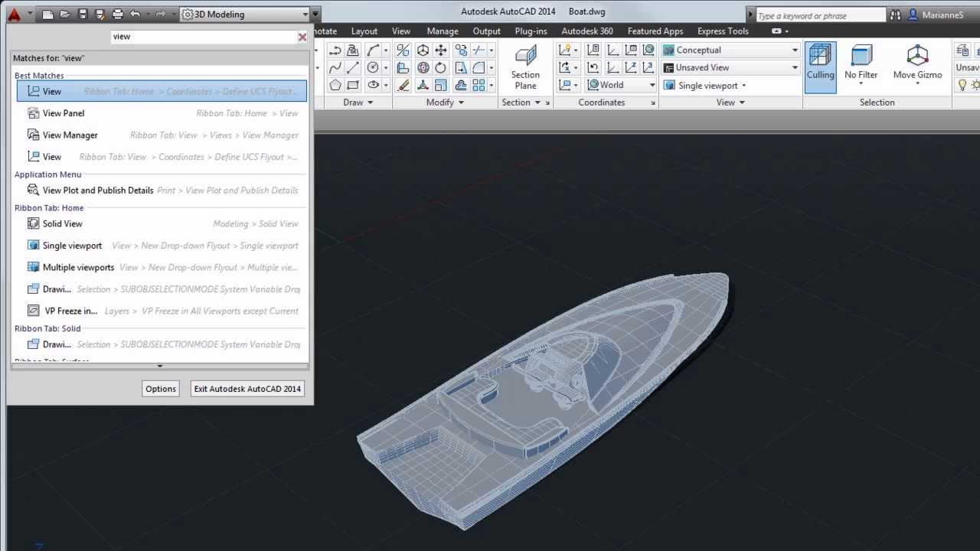Screen dimensions: 980x551
Task: Select the Move tool in Modify panel
Action: pos(441,50)
